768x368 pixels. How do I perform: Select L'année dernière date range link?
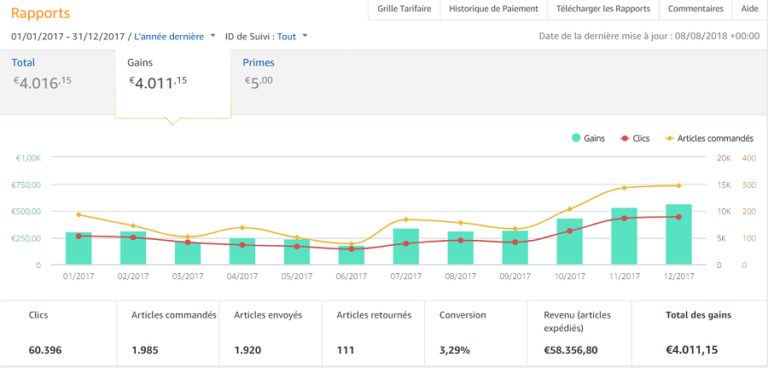click(169, 36)
